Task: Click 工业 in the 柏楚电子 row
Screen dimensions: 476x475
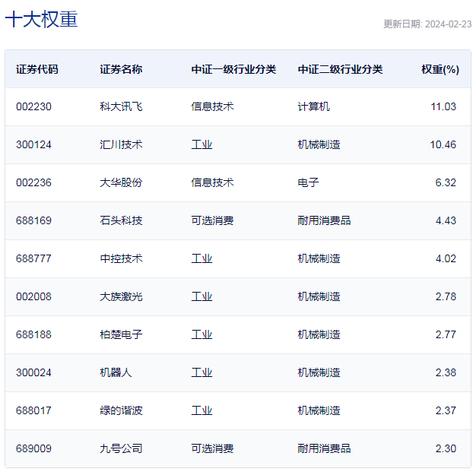Action: click(x=202, y=334)
